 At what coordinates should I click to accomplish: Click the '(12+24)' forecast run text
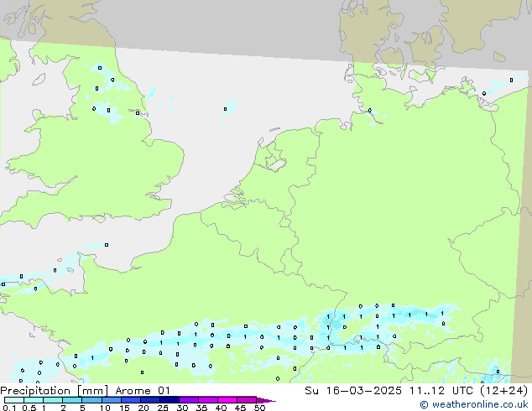(504, 391)
